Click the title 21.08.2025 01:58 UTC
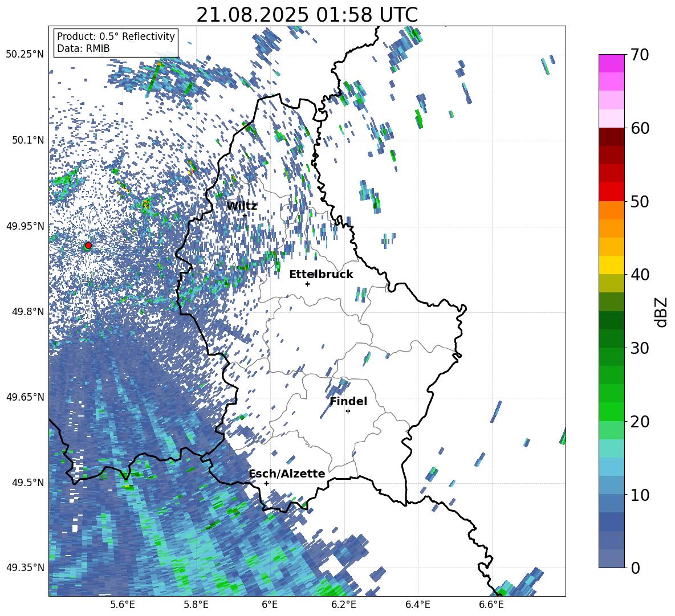The height and width of the screenshot is (616, 675). click(307, 15)
